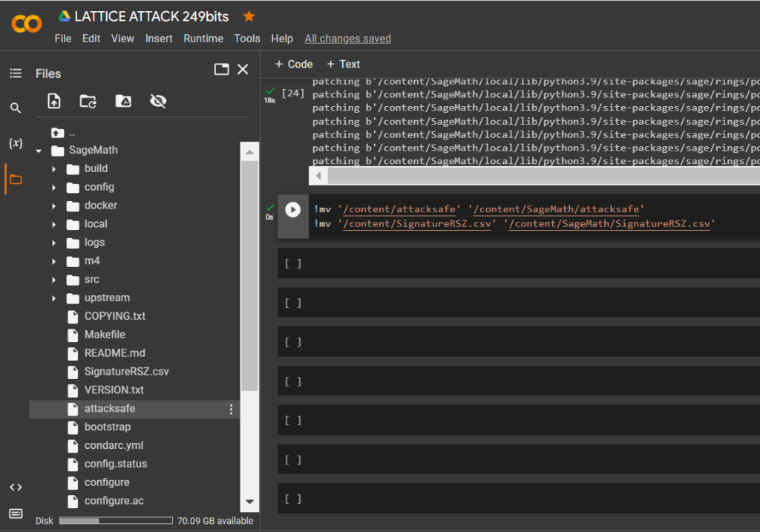Upload a file to session storage
The image size is (760, 532).
[53, 101]
